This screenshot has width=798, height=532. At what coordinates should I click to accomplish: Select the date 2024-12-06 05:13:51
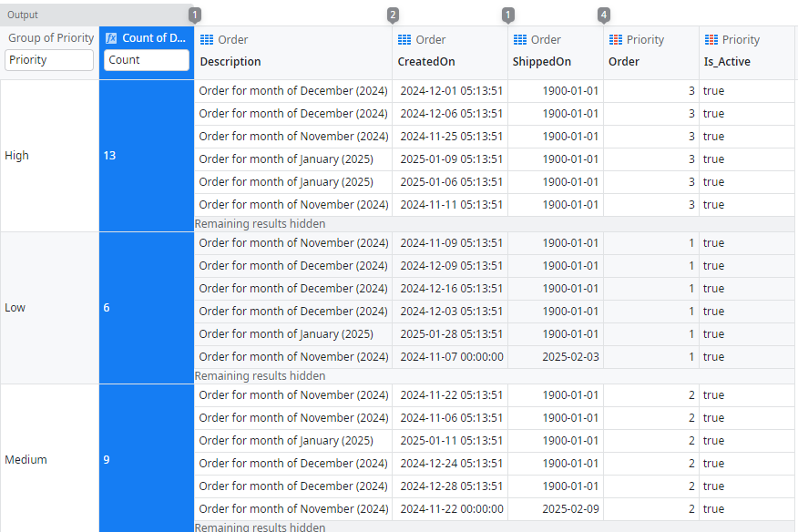coord(452,114)
